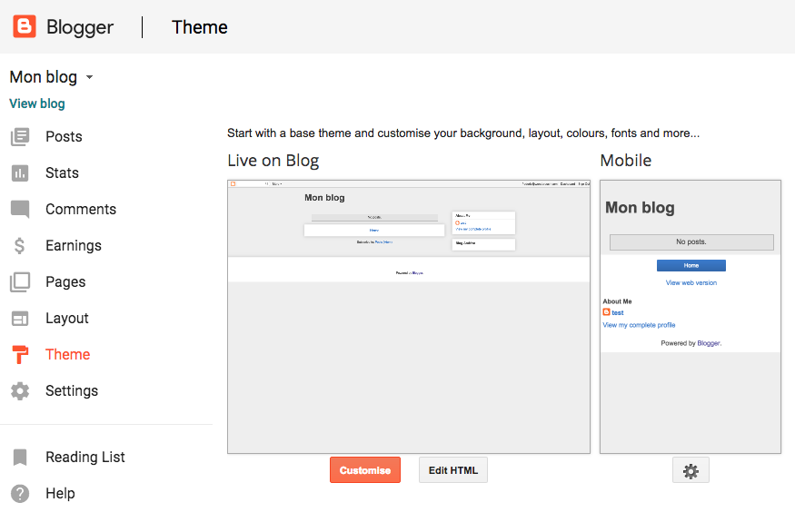Click the Live on Blog heading

pyautogui.click(x=273, y=161)
